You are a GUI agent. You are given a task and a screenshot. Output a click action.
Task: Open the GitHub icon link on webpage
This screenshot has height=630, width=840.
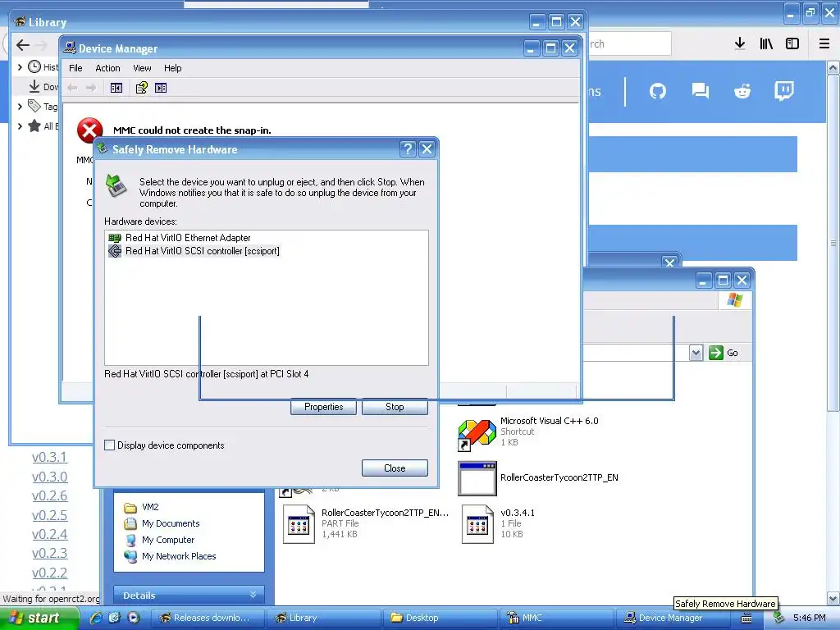tap(658, 91)
